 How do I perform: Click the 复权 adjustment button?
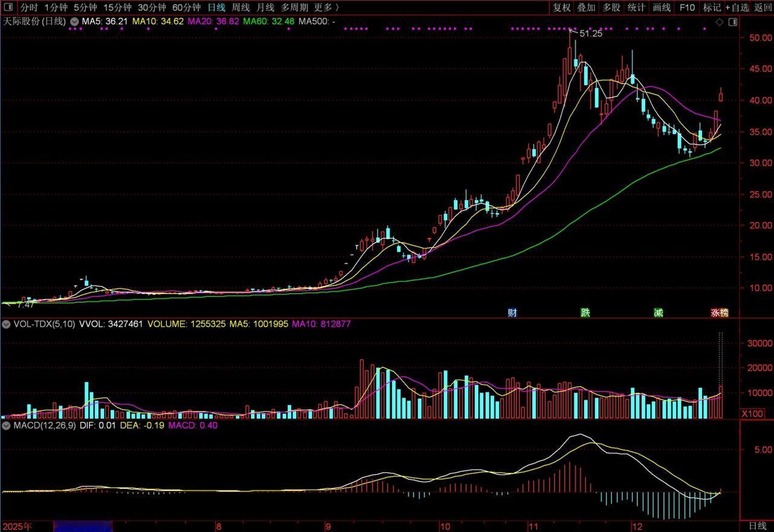coord(562,7)
